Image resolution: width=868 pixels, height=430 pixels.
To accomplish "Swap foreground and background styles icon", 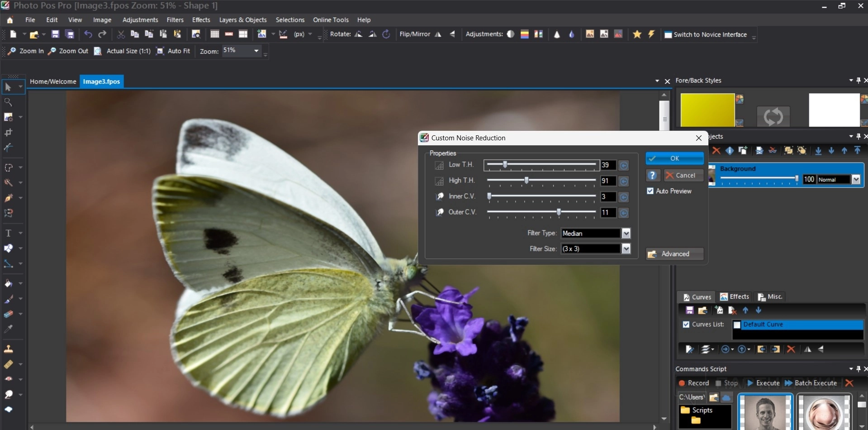I will click(773, 116).
